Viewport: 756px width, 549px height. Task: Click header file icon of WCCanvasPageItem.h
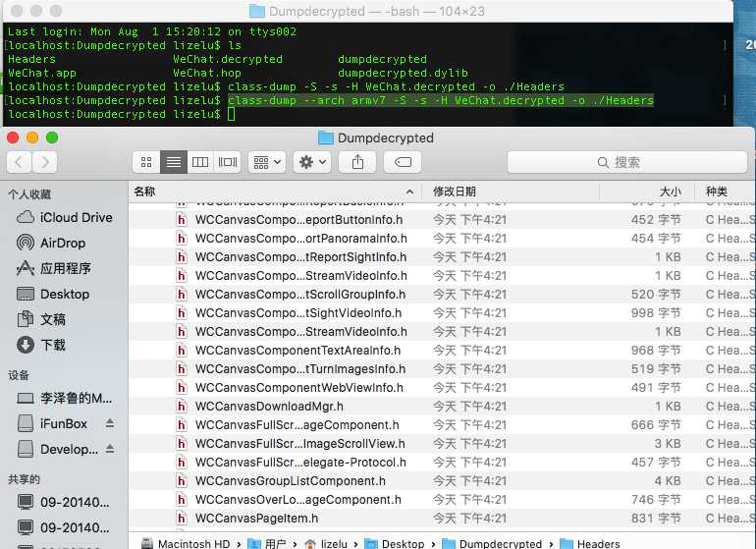[x=182, y=519]
